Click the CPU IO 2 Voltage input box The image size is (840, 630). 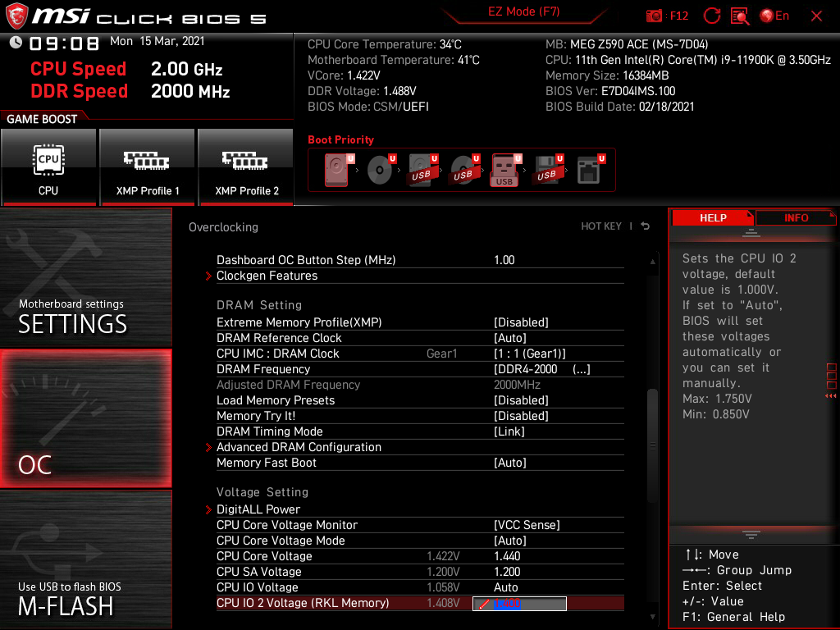[519, 603]
